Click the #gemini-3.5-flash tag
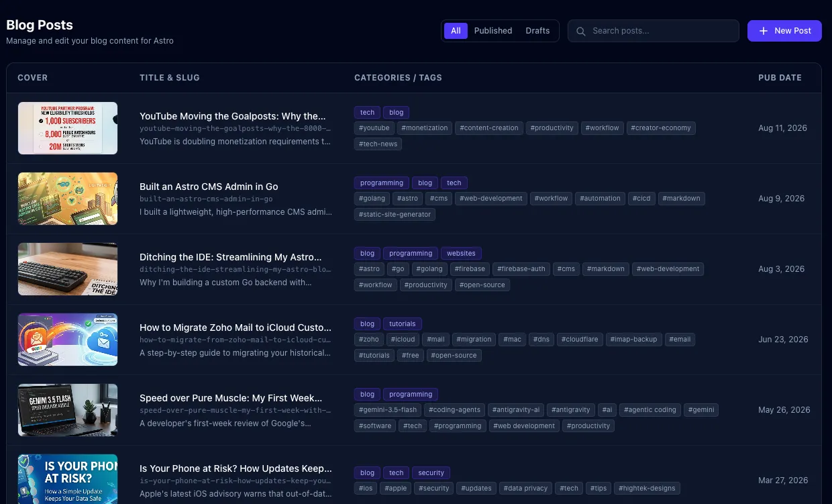The height and width of the screenshot is (504, 832). 388,410
